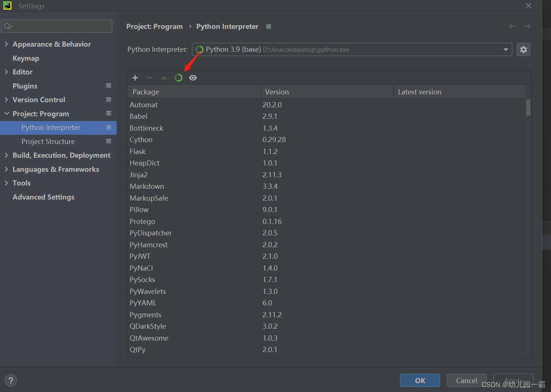
Task: Click Project: Program breadcrumb link
Action: [x=154, y=27]
